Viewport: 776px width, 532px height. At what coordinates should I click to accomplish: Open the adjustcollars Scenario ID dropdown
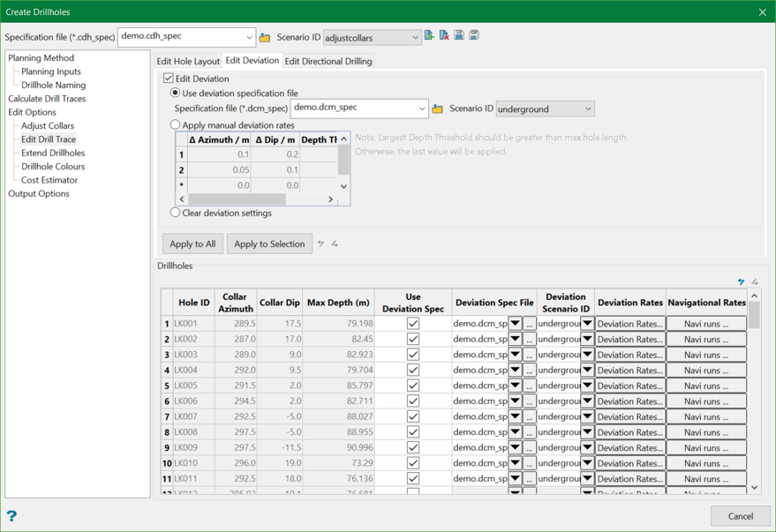pyautogui.click(x=415, y=38)
